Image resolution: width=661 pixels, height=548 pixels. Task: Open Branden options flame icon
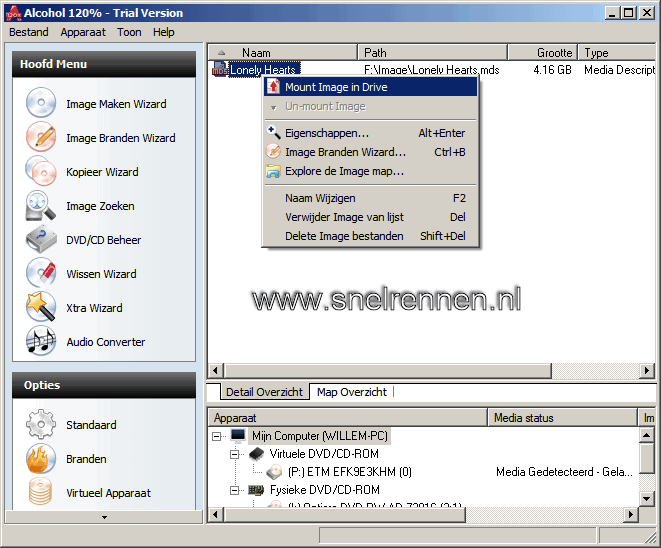click(x=40, y=458)
